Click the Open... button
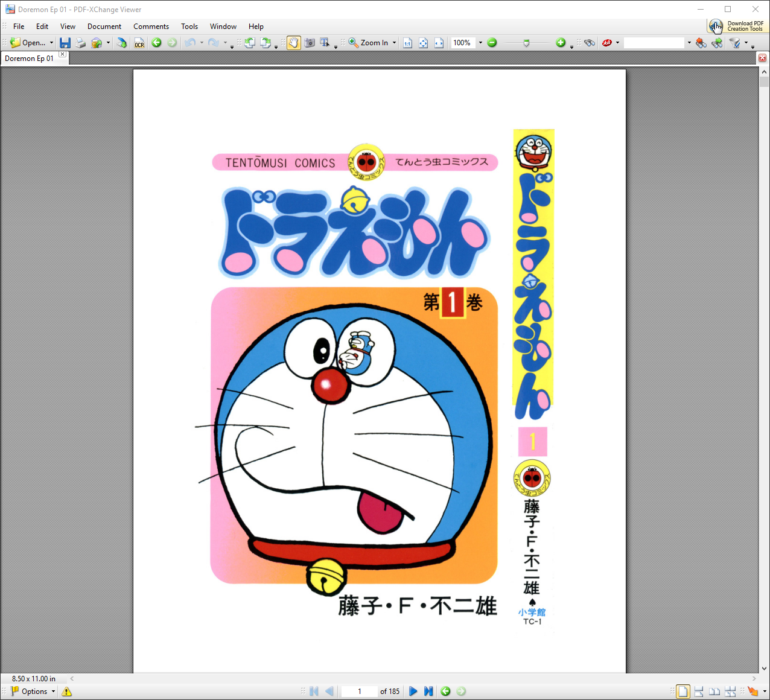 tap(28, 43)
